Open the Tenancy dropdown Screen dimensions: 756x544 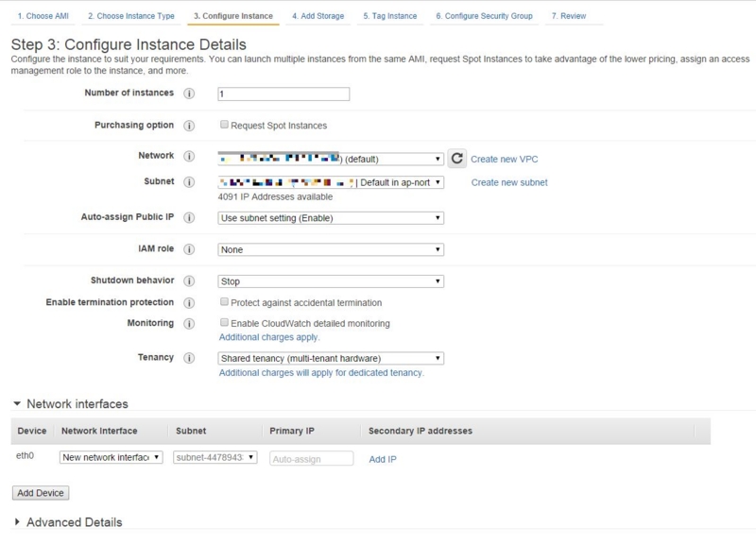[331, 359]
